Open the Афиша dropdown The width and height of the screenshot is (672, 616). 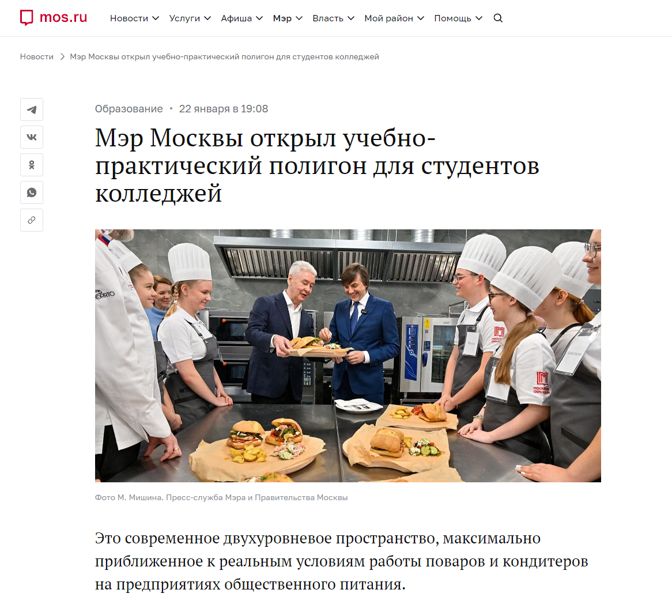coord(241,18)
